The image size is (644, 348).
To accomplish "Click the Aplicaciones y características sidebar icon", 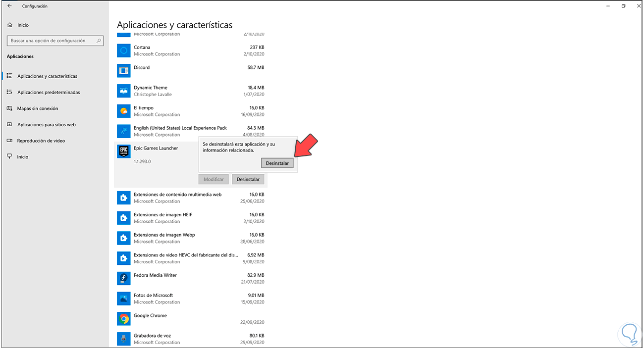I will 9,76.
